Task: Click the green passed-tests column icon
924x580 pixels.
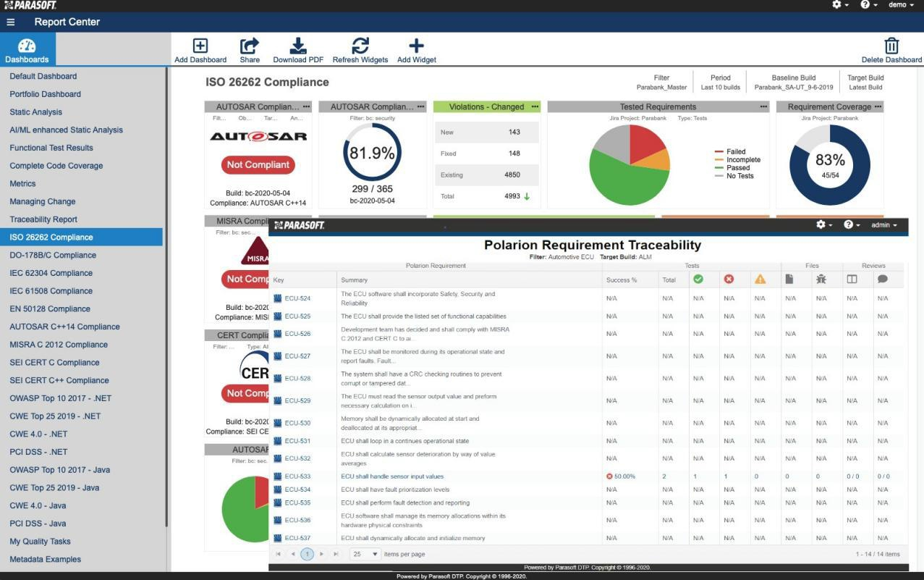Action: [698, 279]
